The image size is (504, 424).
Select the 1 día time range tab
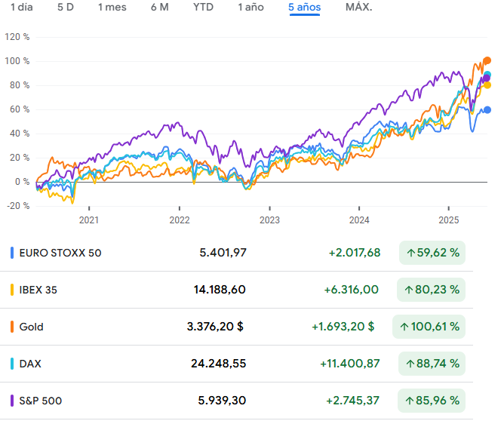[x=21, y=8]
